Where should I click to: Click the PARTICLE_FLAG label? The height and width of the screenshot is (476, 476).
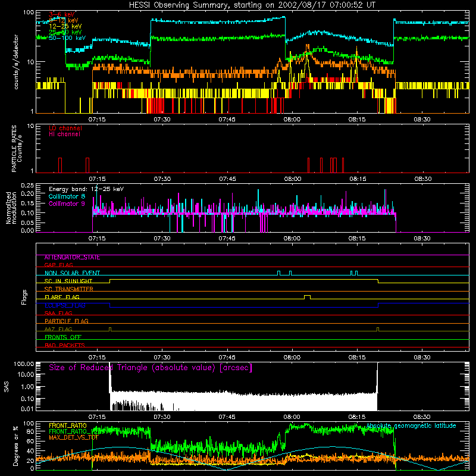point(67,321)
